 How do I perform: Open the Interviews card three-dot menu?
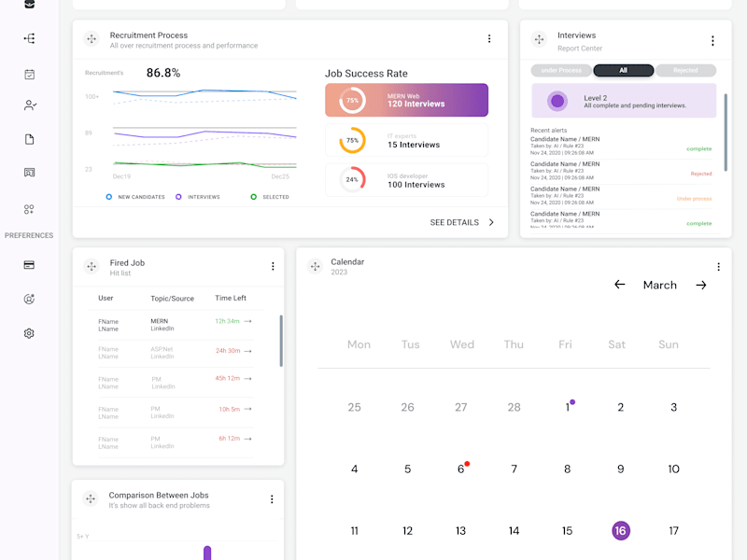[x=712, y=41]
